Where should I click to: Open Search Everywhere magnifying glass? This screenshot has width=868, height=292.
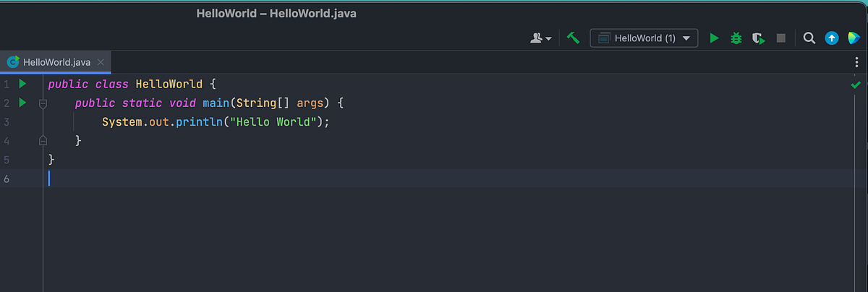(x=809, y=38)
